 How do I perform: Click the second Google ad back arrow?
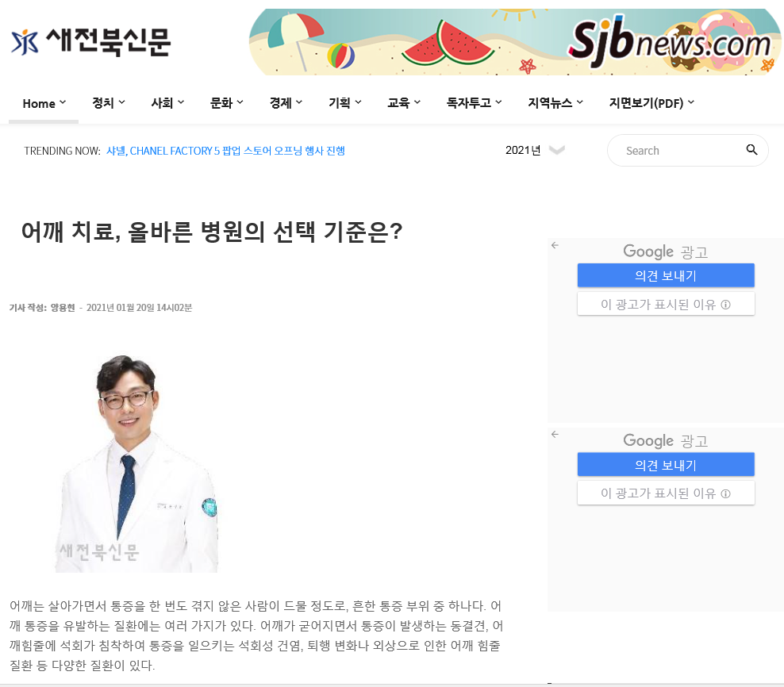coord(555,434)
